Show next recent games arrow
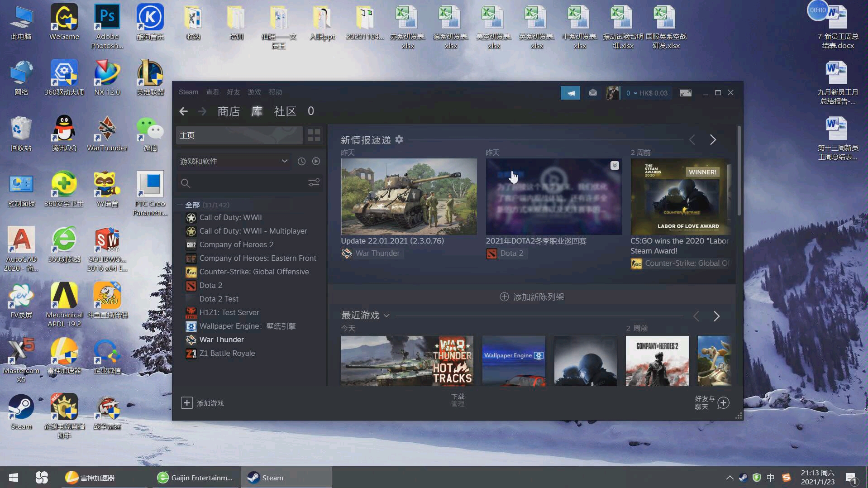Screen dimensions: 868x488 click(716, 316)
